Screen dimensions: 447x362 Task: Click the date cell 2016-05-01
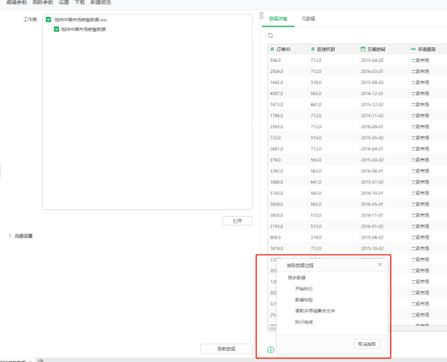[372, 204]
